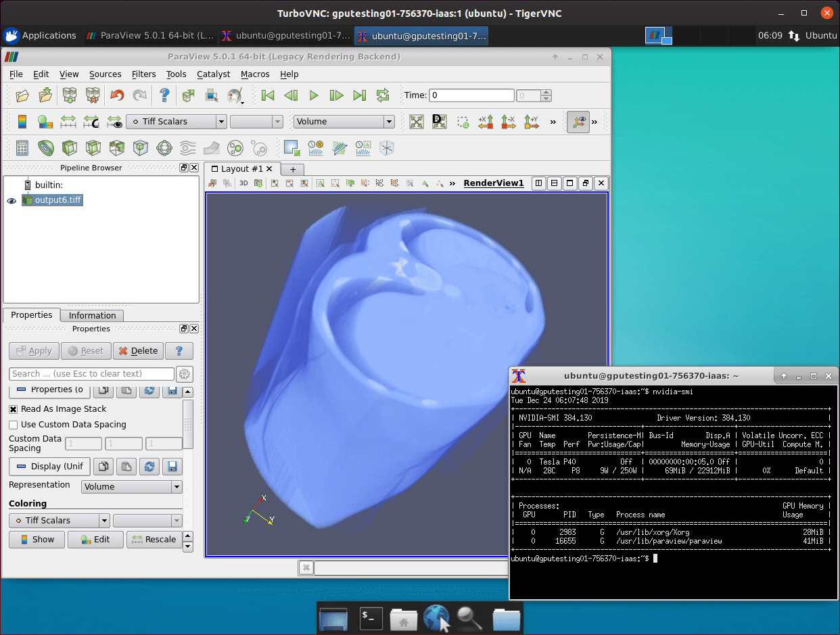This screenshot has height=635, width=840.
Task: Click the Undo arrow icon
Action: point(117,96)
